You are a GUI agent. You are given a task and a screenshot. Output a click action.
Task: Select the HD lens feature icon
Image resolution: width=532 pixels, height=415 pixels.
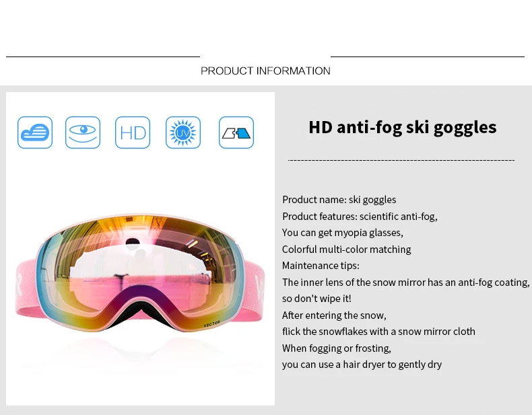pos(133,133)
